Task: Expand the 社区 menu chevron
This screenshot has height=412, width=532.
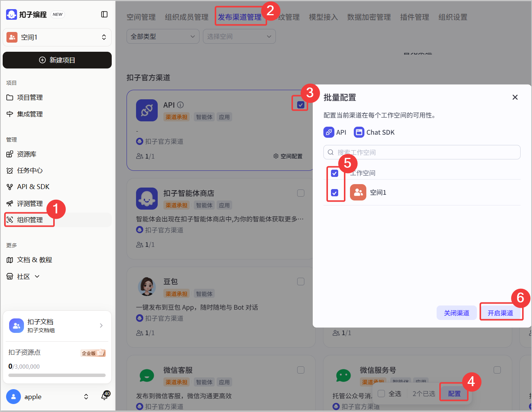Action: (x=37, y=277)
